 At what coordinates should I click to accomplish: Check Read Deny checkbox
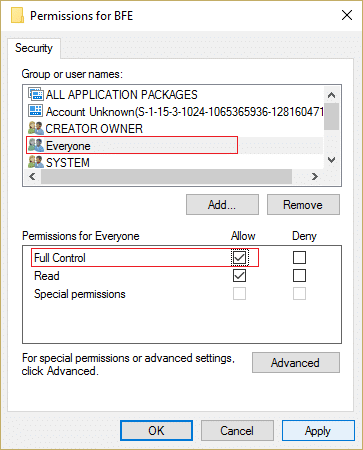pyautogui.click(x=299, y=276)
